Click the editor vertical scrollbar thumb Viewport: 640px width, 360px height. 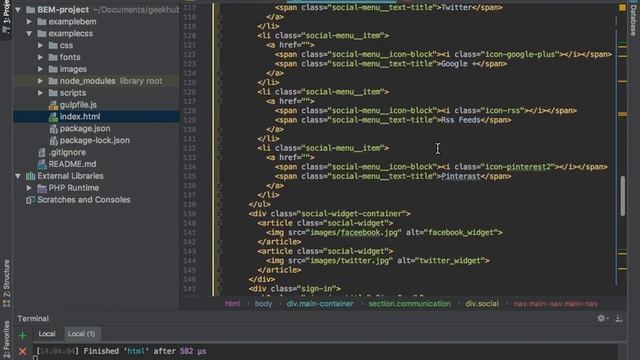[x=622, y=196]
